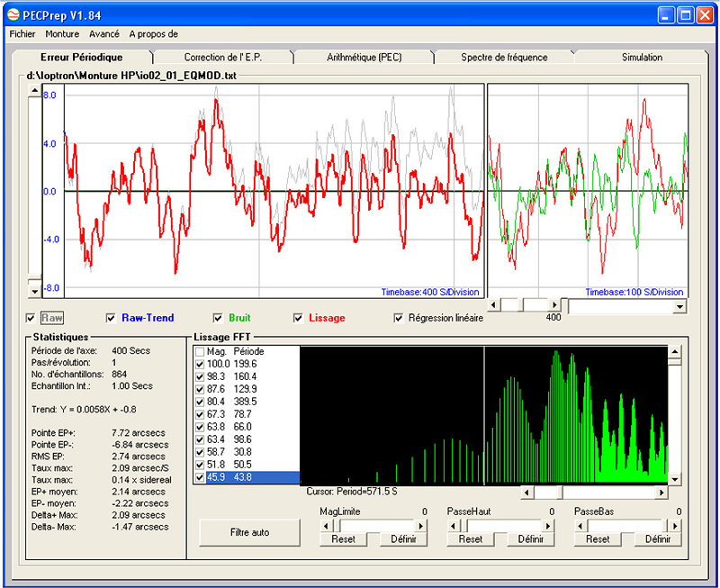720x588 pixels.
Task: Open the Avancé menu
Action: coord(103,33)
